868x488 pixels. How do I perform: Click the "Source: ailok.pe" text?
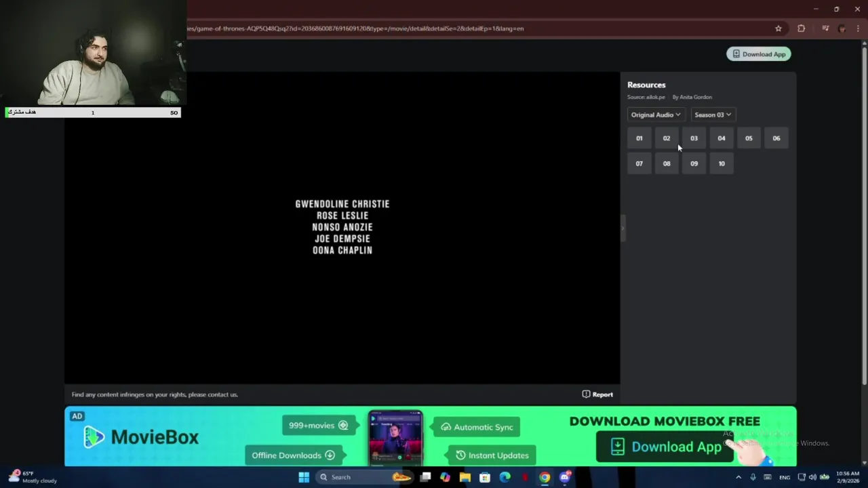pyautogui.click(x=646, y=97)
